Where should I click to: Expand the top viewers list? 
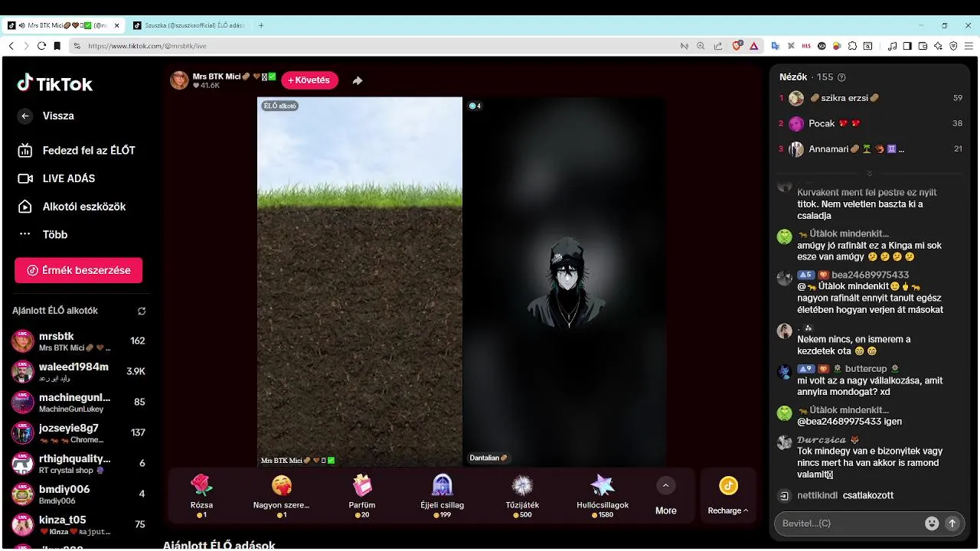(x=869, y=174)
